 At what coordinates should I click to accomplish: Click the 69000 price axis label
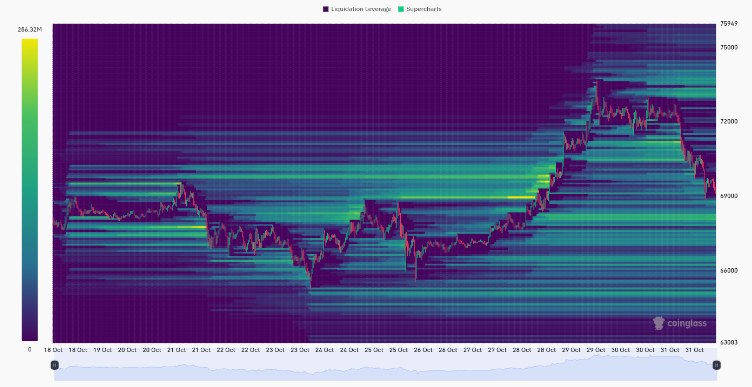(728, 196)
